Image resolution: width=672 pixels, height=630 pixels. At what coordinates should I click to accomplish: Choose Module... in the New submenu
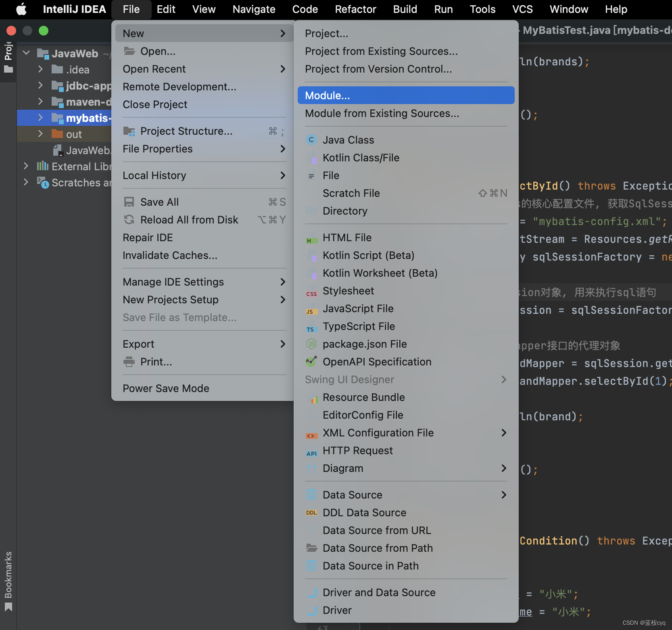406,96
